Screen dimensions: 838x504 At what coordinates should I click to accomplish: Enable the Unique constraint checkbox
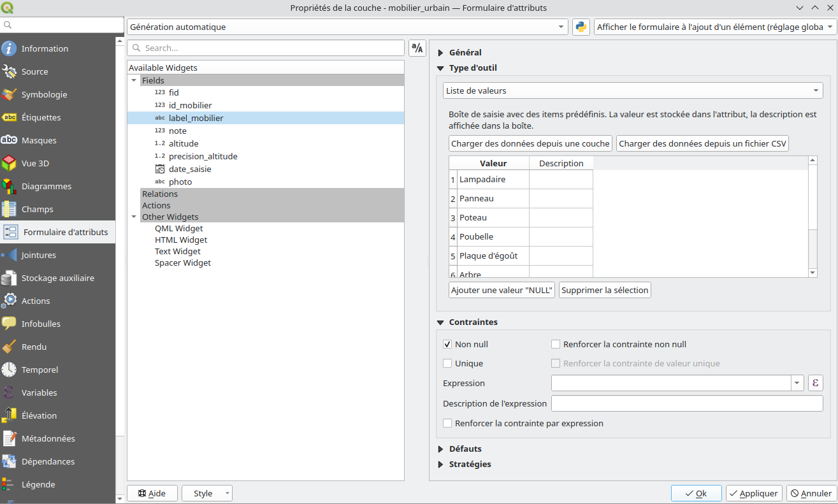click(x=447, y=363)
